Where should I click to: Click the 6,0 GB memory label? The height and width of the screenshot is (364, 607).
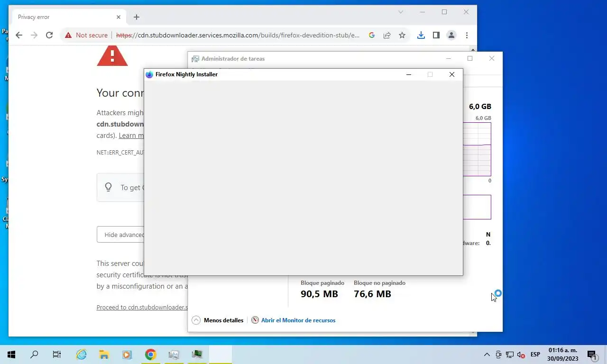[x=480, y=107]
